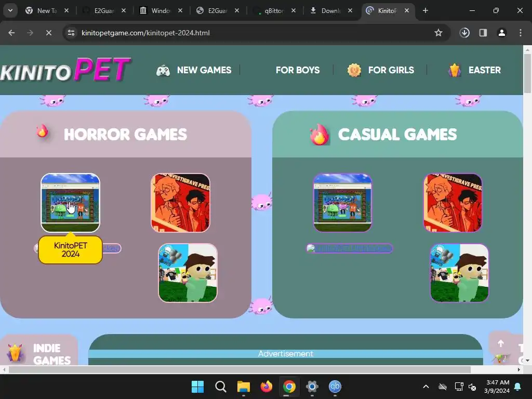Expand the system tray hidden icons
The image size is (532, 399).
pyautogui.click(x=426, y=387)
